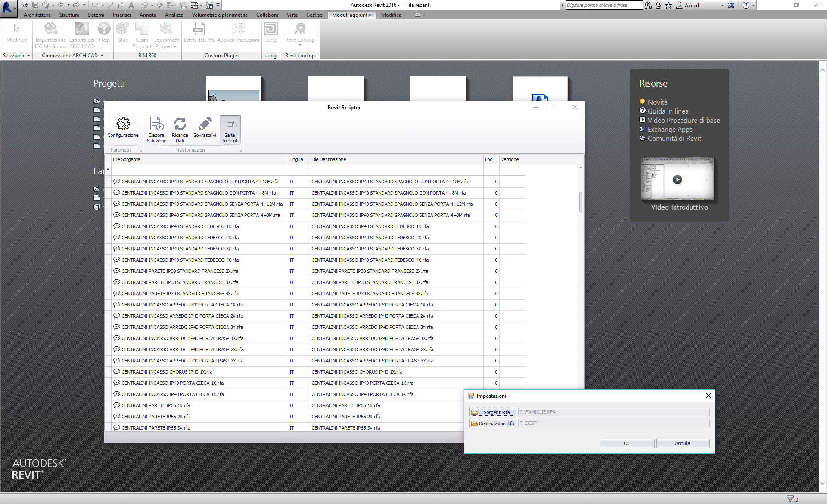The image size is (827, 504).
Task: Click the T:\FAMIGLIE RFA path field
Action: click(x=613, y=412)
